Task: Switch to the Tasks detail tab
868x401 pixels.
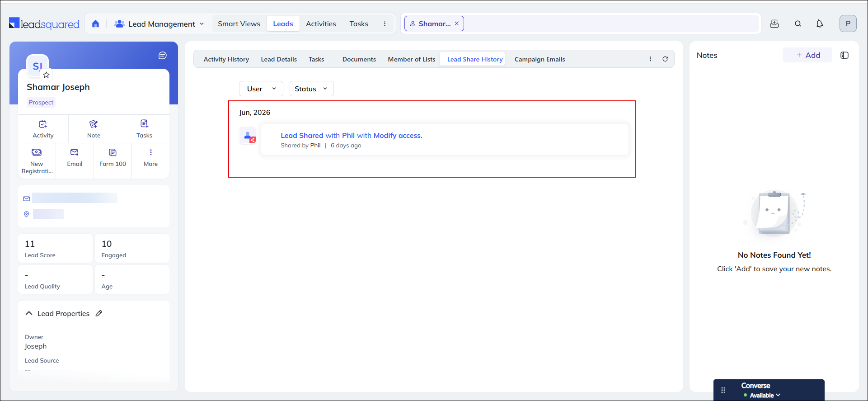Action: coord(316,59)
